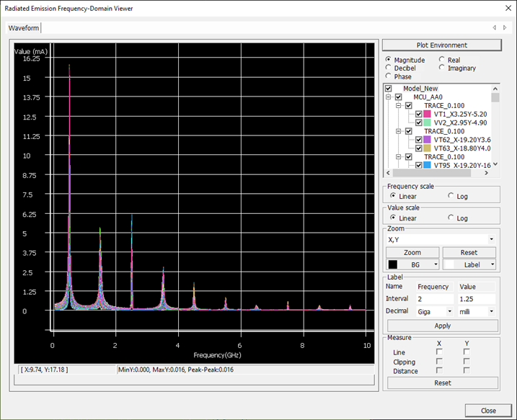Click the tab scroll left arrow

click(494, 27)
